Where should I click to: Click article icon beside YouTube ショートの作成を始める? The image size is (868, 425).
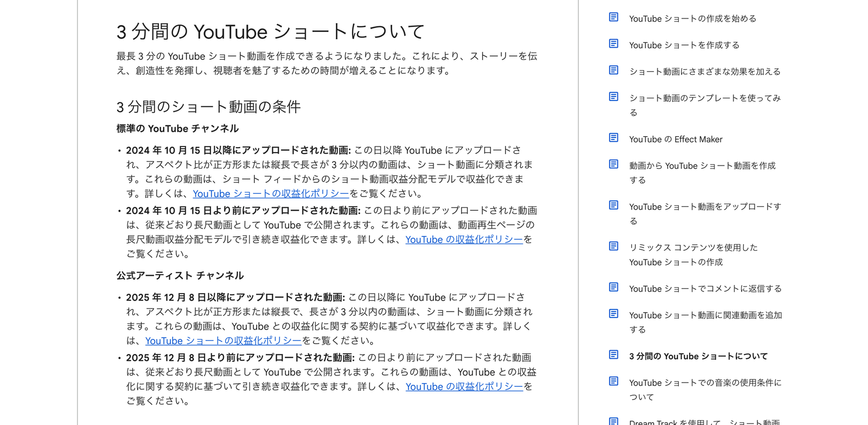point(614,17)
